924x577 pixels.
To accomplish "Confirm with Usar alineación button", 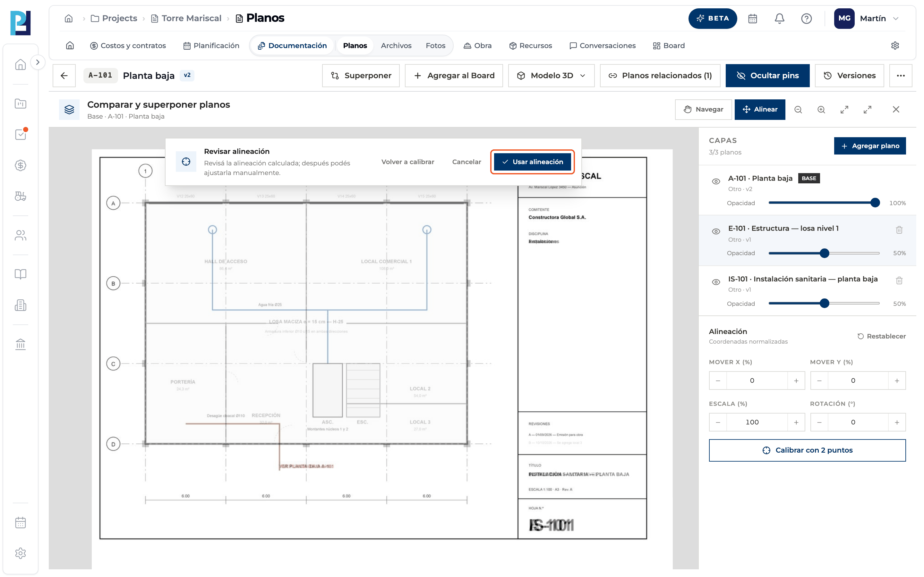I will [x=532, y=162].
